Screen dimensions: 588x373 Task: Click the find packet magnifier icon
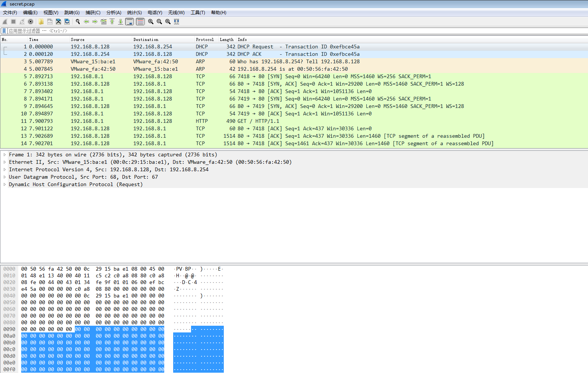click(x=78, y=22)
